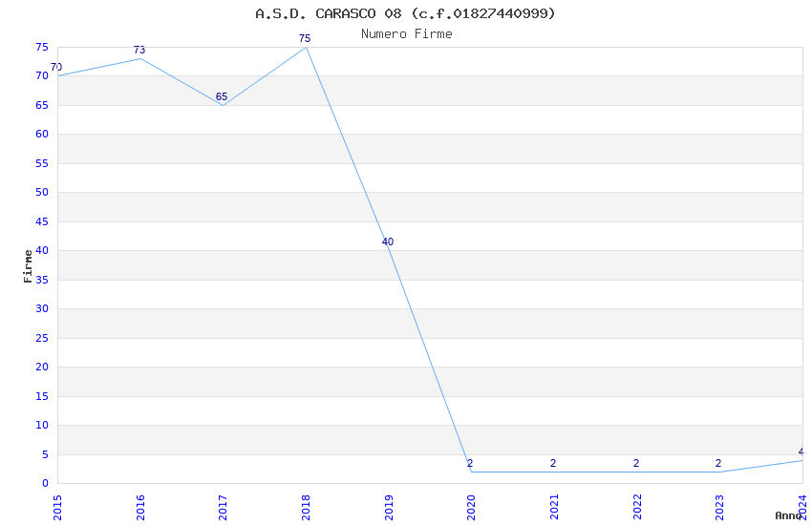Click the y-axis tick label 15
812x525 pixels.
coord(42,396)
